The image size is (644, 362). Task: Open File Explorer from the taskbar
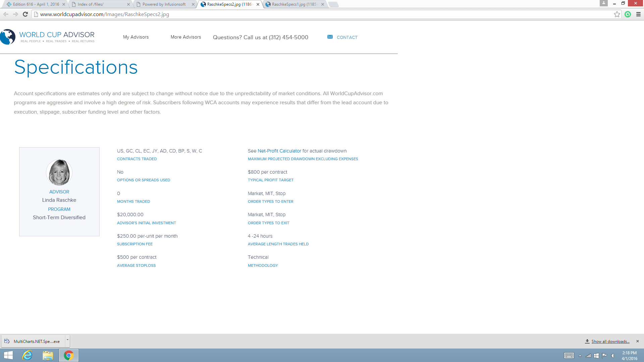48,355
